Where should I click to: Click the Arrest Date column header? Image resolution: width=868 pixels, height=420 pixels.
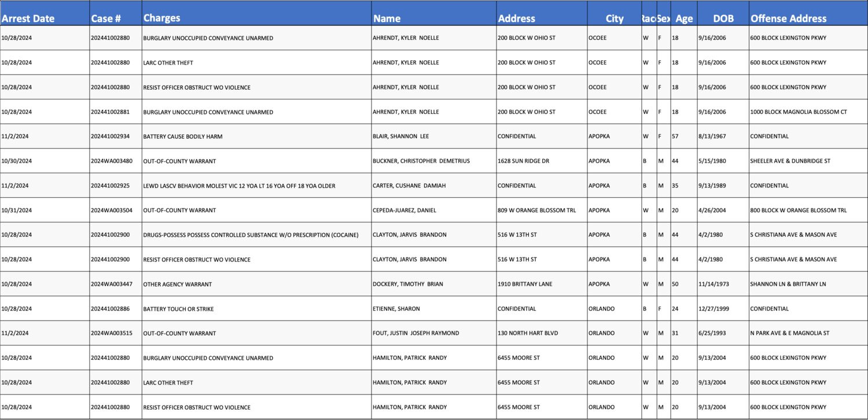point(45,13)
